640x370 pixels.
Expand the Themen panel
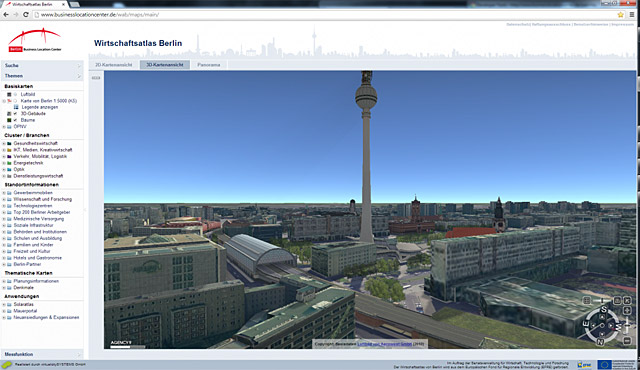tap(42, 76)
